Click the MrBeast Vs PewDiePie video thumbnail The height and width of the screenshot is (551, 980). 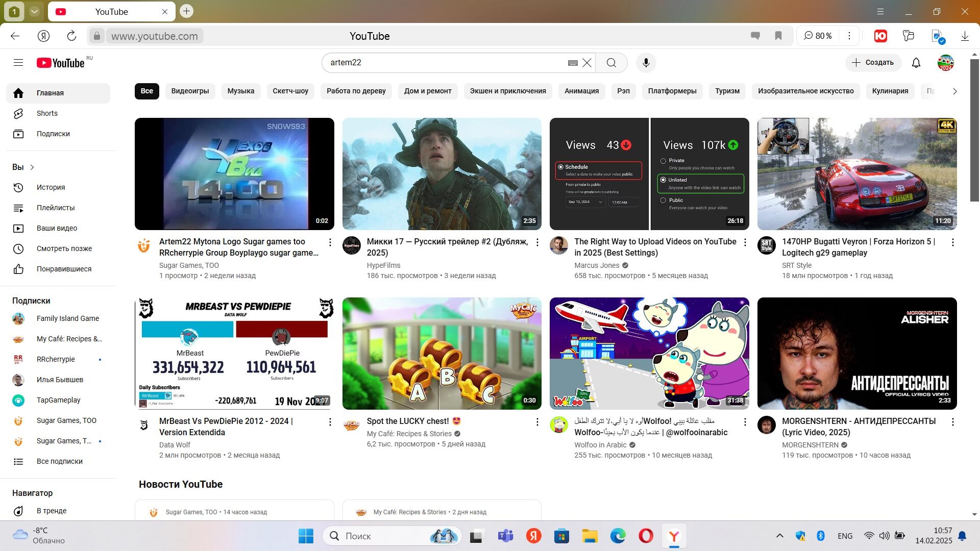coord(234,352)
